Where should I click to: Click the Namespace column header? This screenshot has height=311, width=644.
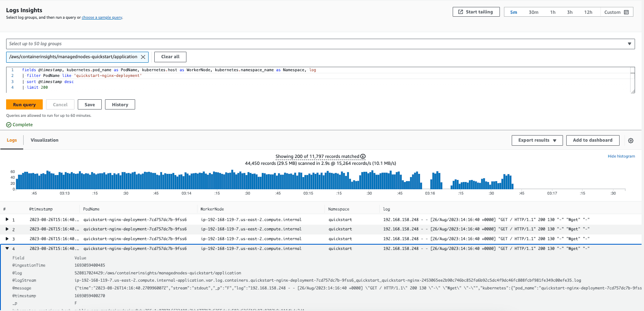(339, 209)
